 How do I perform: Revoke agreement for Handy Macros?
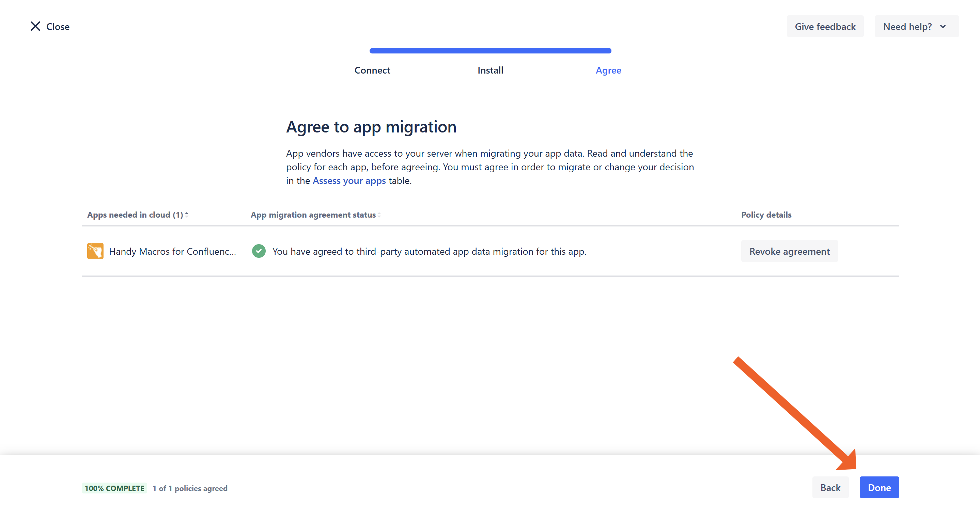(x=789, y=251)
